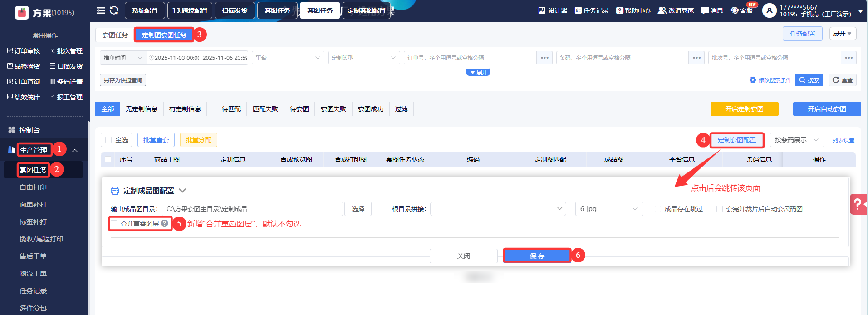Tick the 全选 select-all checkbox
Image resolution: width=868 pixels, height=315 pixels.
[108, 140]
